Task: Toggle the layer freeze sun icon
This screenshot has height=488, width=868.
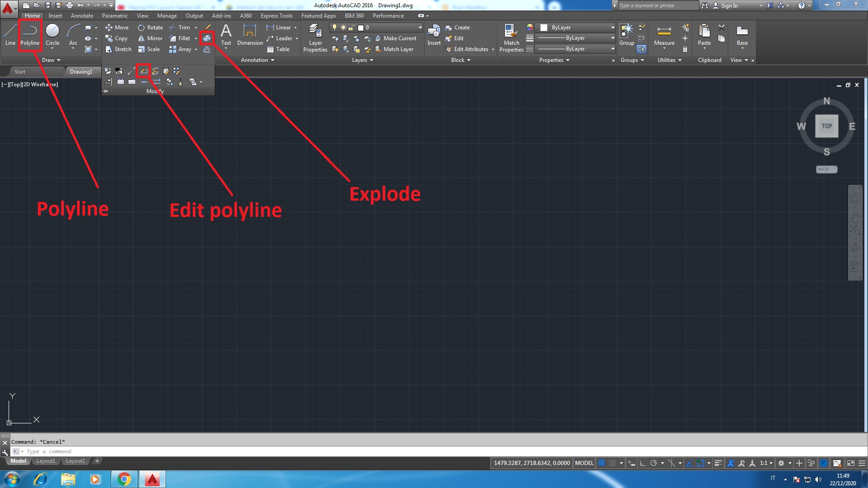Action: click(x=343, y=27)
